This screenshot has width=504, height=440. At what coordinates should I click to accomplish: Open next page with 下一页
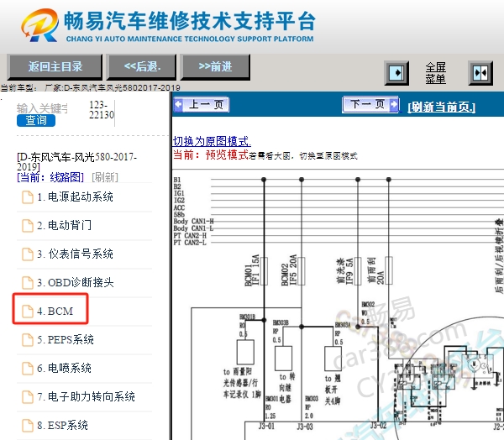point(370,104)
